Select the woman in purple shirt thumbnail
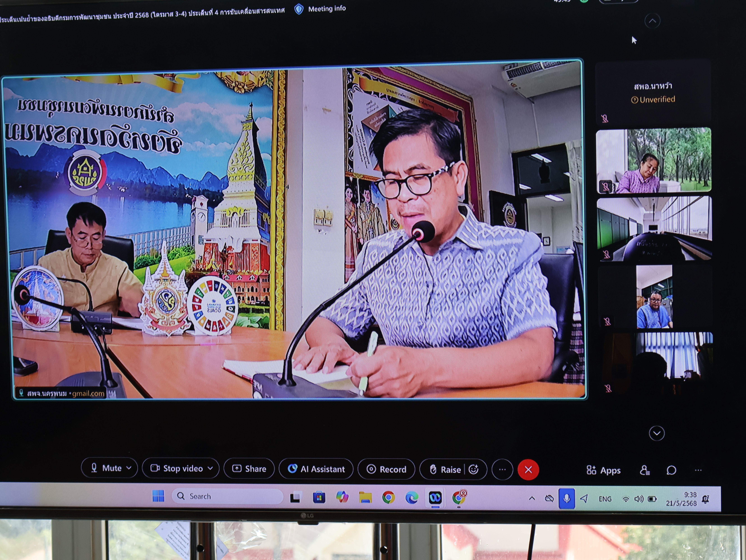This screenshot has height=560, width=746. 654,160
